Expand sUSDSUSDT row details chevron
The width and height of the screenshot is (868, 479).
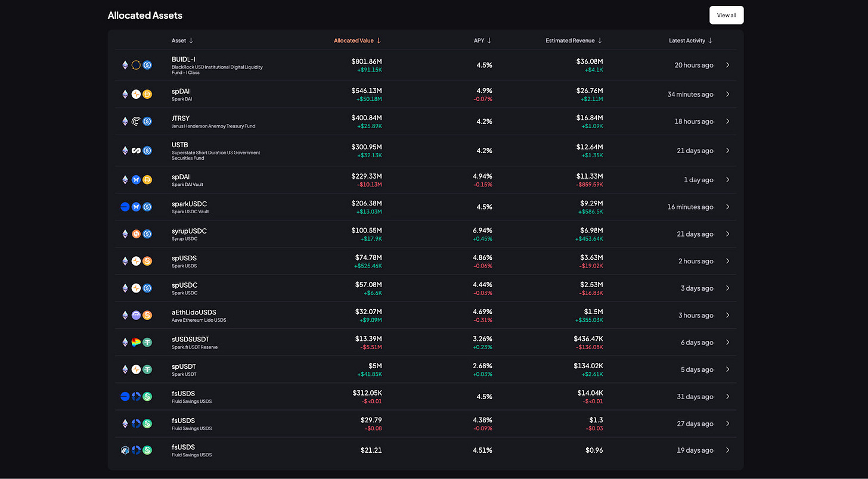pos(727,343)
